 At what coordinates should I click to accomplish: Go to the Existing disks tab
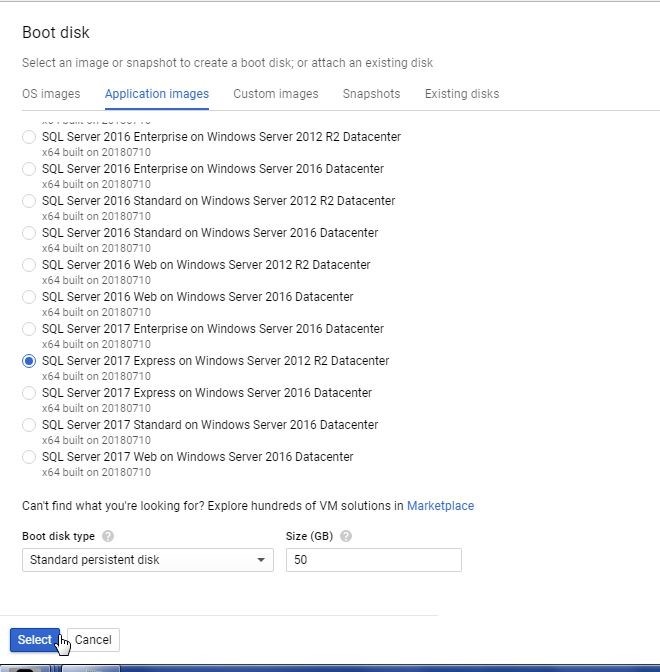462,94
